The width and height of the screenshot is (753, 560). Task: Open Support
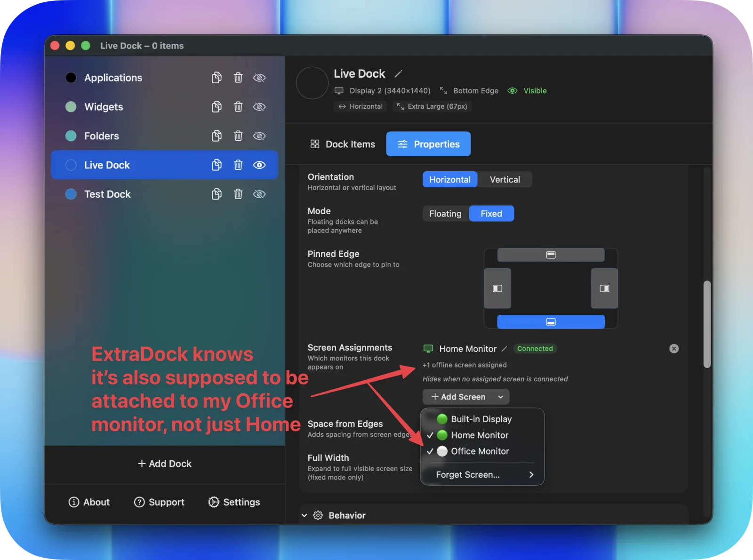point(159,502)
